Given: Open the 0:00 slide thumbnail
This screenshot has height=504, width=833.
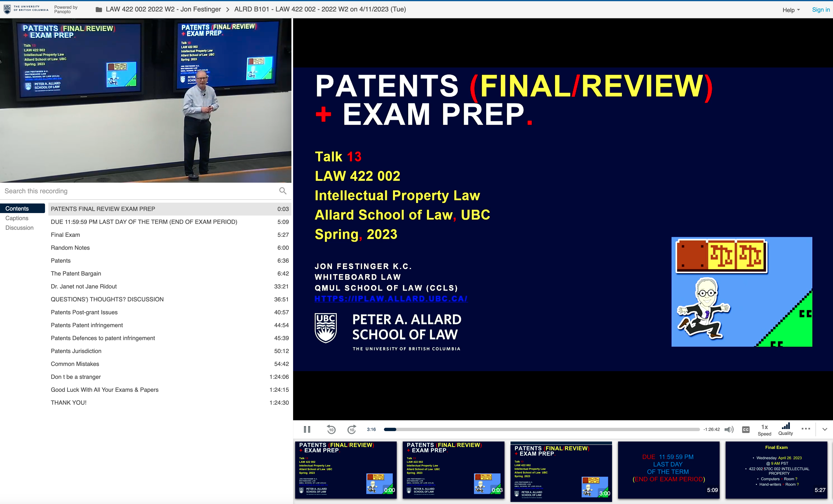Looking at the screenshot, I should [x=346, y=470].
